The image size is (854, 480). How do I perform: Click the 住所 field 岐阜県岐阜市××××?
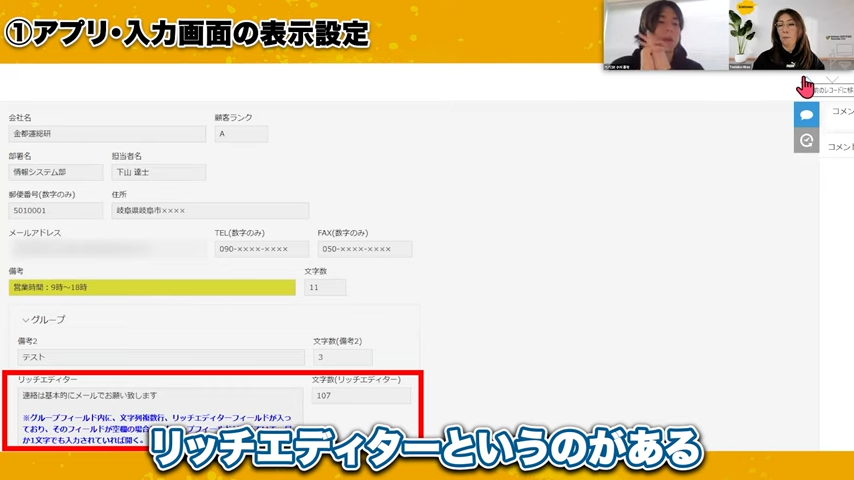pos(210,210)
